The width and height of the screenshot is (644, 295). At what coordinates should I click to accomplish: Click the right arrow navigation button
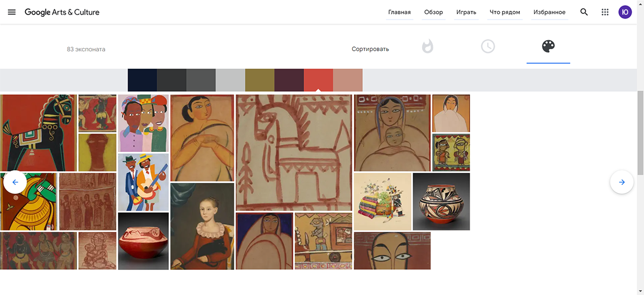point(622,182)
